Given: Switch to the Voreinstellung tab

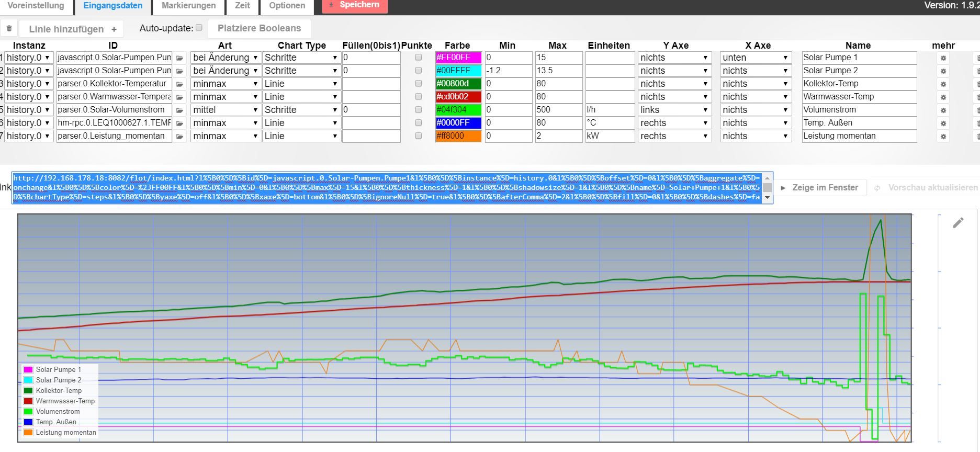Looking at the screenshot, I should [x=36, y=6].
